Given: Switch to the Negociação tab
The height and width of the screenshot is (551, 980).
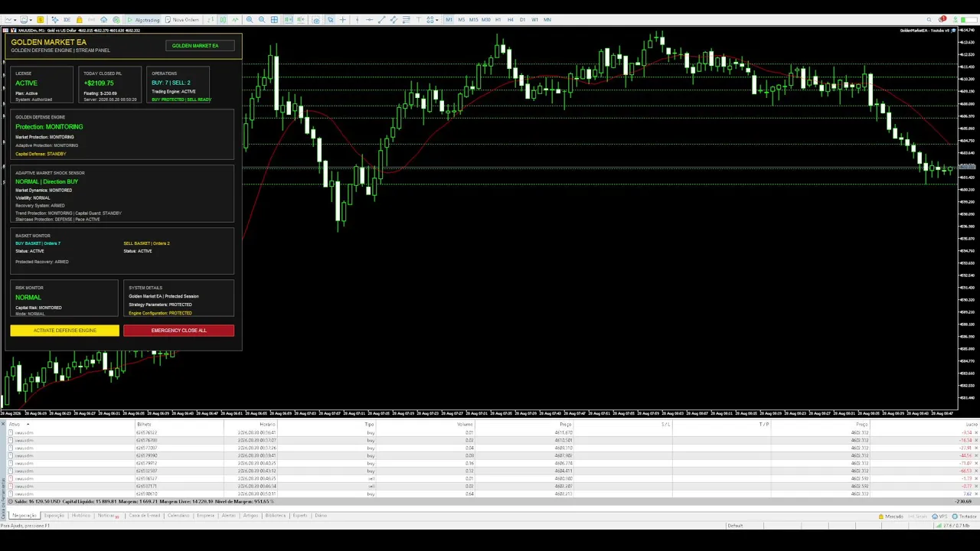Looking at the screenshot, I should click(24, 515).
